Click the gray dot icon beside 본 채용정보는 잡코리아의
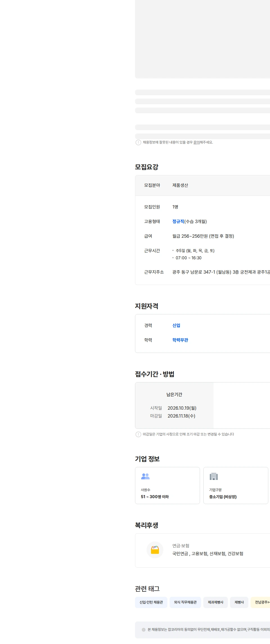Screen dimensions: 270x644 coord(144,630)
